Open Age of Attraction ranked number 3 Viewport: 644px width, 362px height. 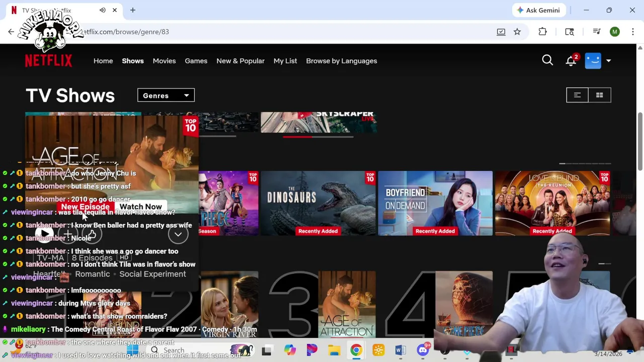(347, 305)
